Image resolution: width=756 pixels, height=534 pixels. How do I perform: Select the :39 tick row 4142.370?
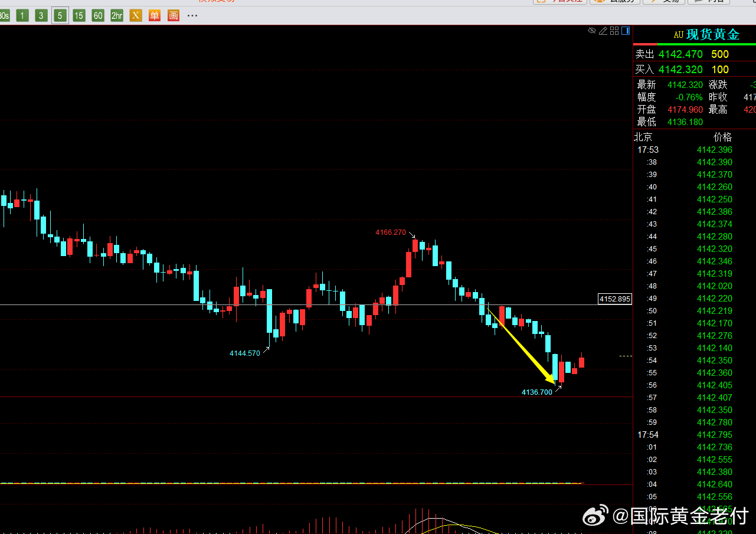click(x=695, y=175)
